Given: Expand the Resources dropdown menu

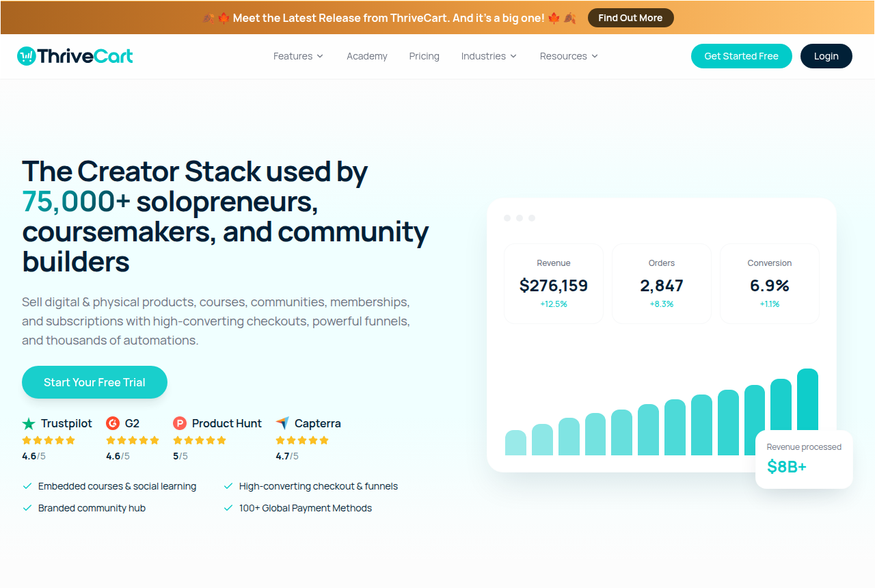Looking at the screenshot, I should pos(569,56).
